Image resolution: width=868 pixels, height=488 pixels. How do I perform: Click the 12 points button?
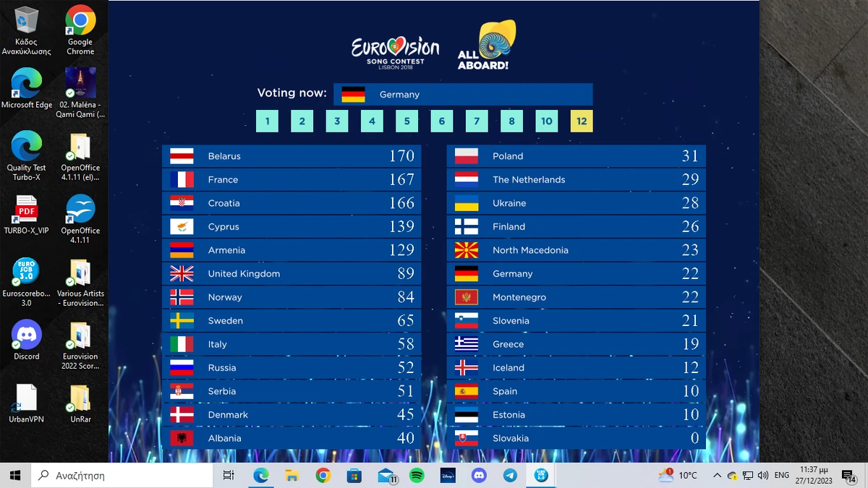point(582,121)
